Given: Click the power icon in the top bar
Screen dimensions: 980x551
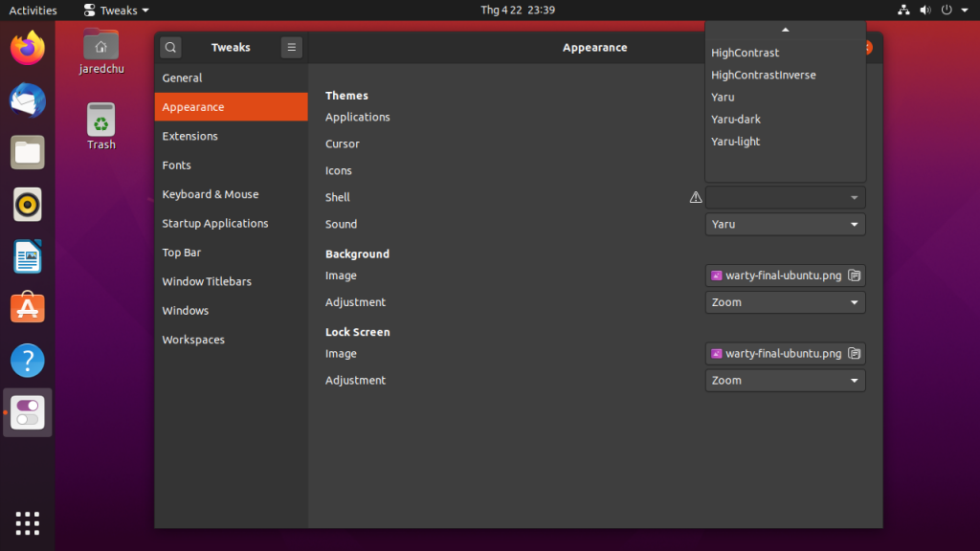Looking at the screenshot, I should pos(947,11).
